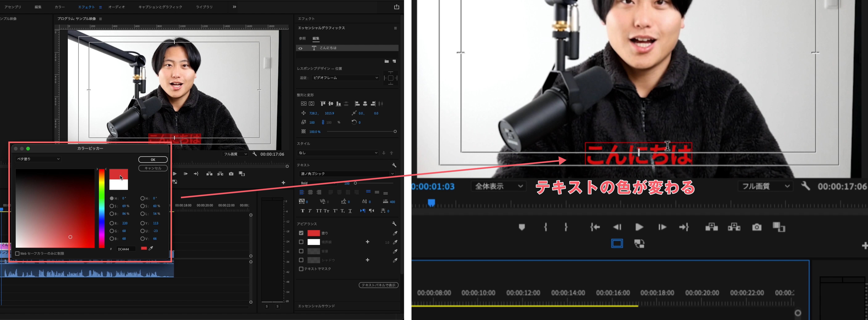Open the 源ノ角ゴシック font dropdown
The width and height of the screenshot is (868, 320).
click(347, 174)
